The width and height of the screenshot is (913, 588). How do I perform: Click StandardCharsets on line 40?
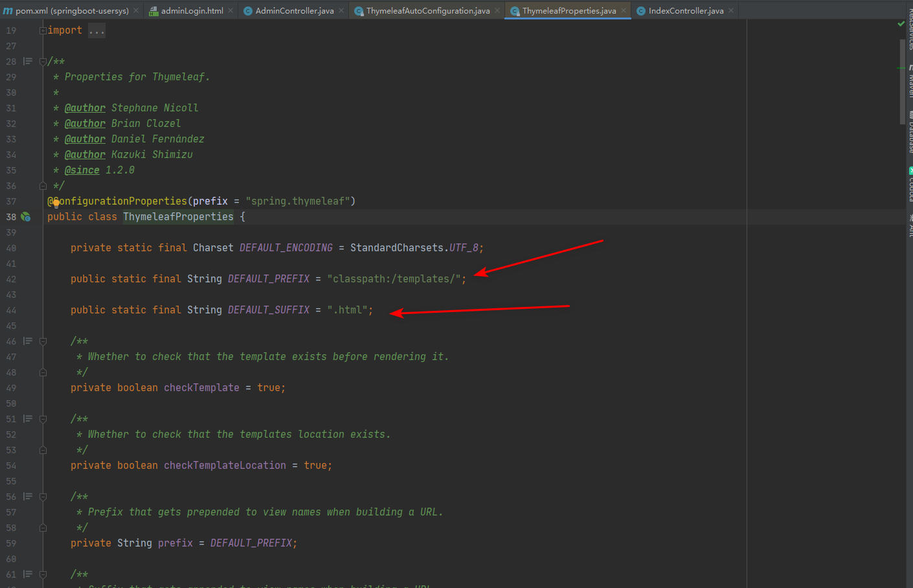(397, 248)
